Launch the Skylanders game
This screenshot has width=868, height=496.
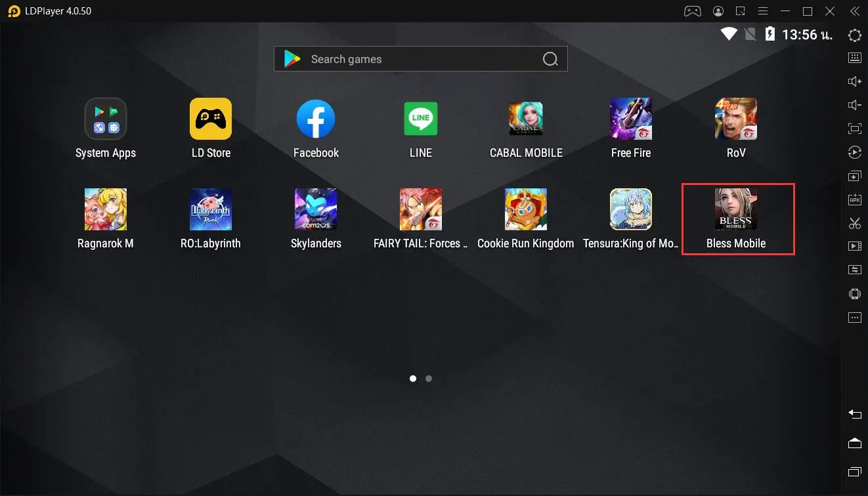(316, 209)
